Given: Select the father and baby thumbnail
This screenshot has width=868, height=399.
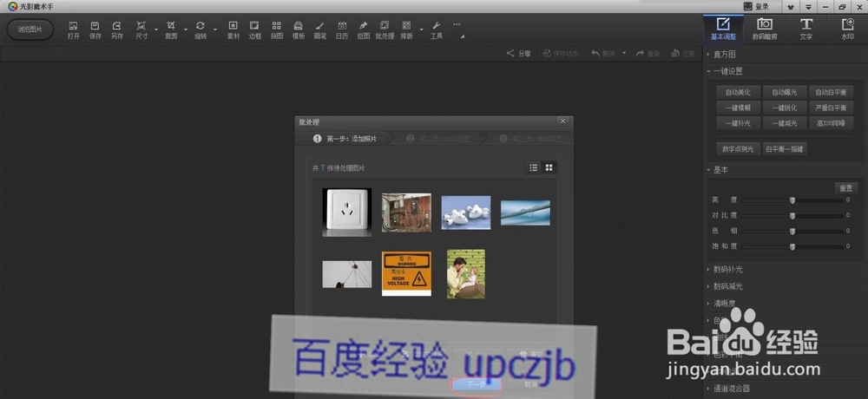Looking at the screenshot, I should 466,274.
